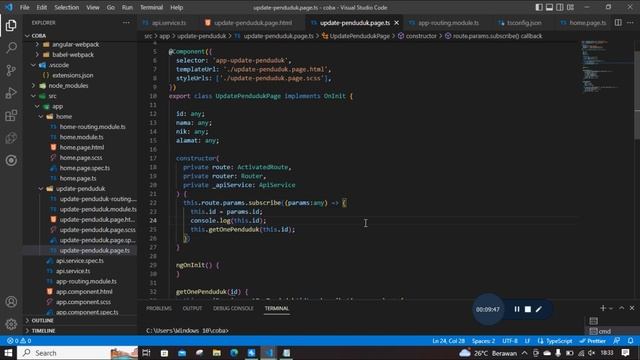Viewport: 640px width, 360px height.
Task: Pause the screen recording
Action: point(517,309)
